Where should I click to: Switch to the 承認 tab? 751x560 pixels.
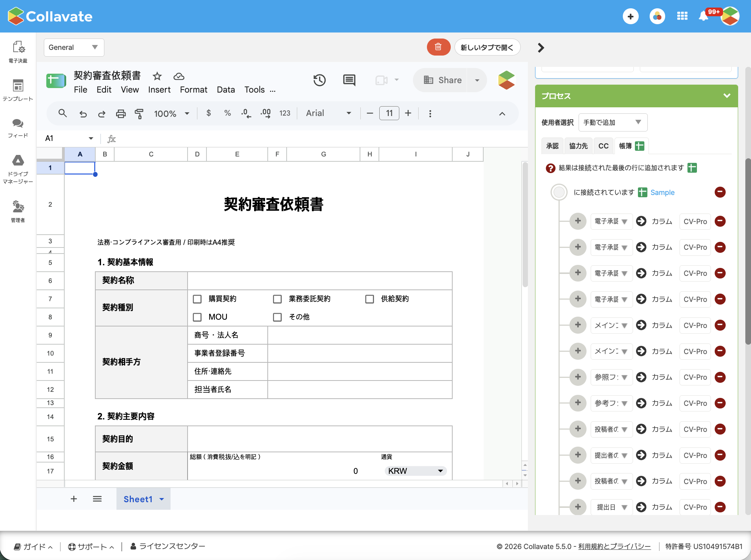tap(552, 146)
